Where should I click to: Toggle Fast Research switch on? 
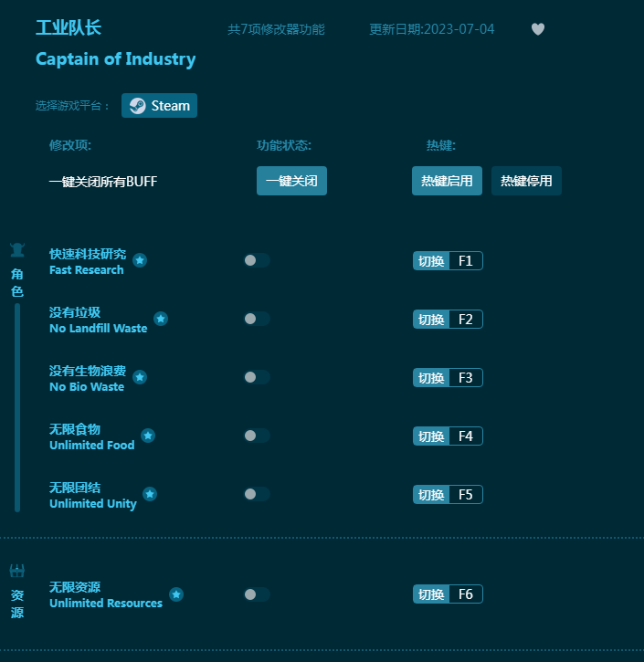tap(257, 260)
